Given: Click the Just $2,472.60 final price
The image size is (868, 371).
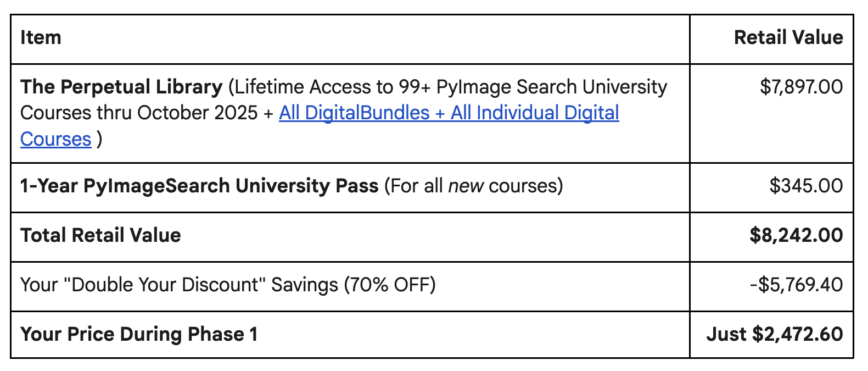Looking at the screenshot, I should coord(774,334).
